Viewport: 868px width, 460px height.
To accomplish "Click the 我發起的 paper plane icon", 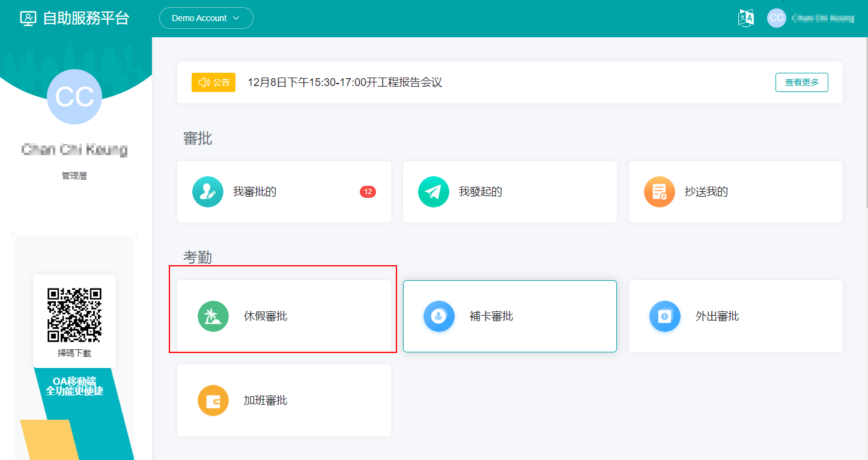I will pyautogui.click(x=434, y=192).
